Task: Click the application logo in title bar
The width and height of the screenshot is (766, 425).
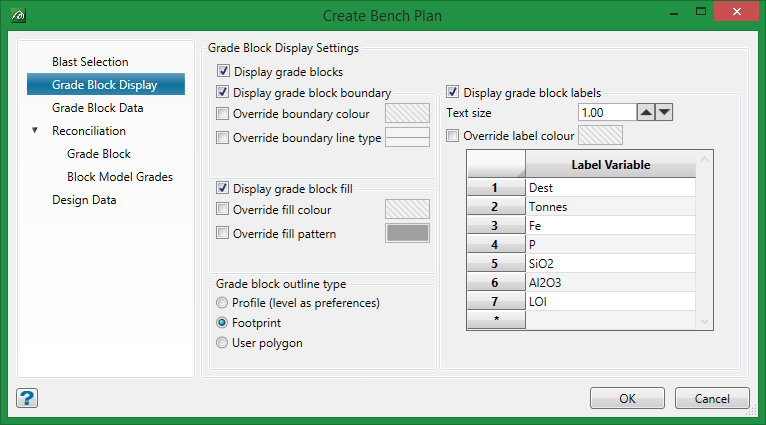Action: click(19, 16)
